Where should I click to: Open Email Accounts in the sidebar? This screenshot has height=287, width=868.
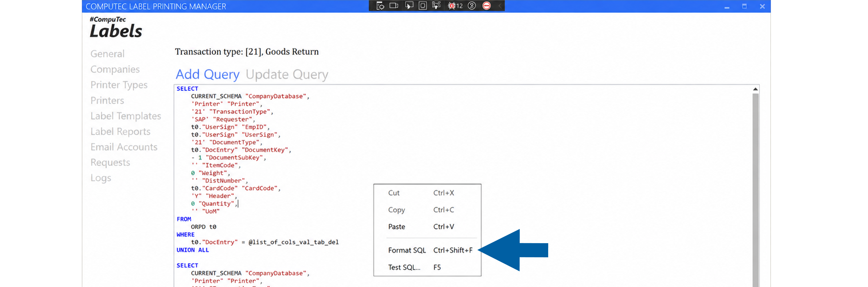click(x=124, y=147)
